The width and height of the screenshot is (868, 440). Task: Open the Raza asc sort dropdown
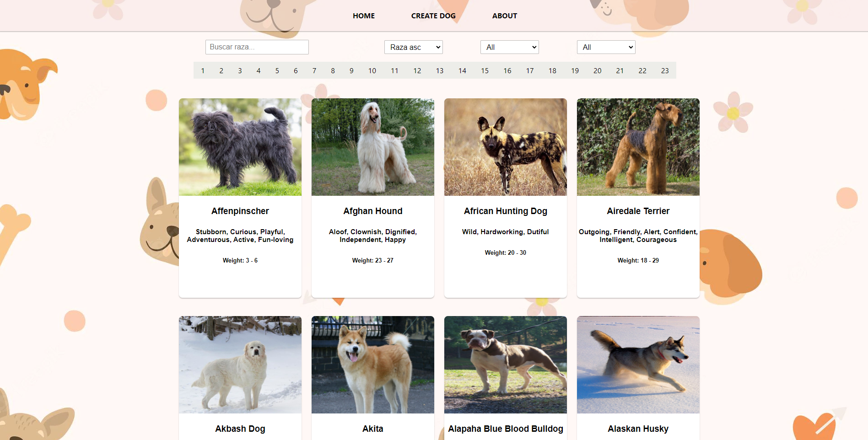point(413,47)
